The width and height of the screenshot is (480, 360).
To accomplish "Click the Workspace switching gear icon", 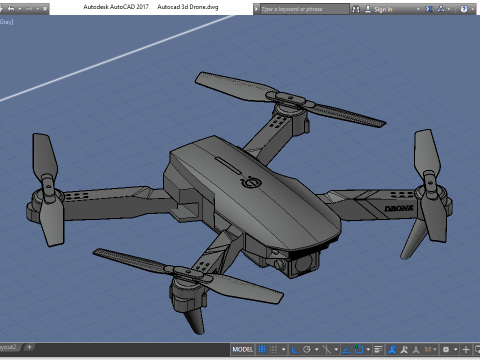I will click(446, 349).
